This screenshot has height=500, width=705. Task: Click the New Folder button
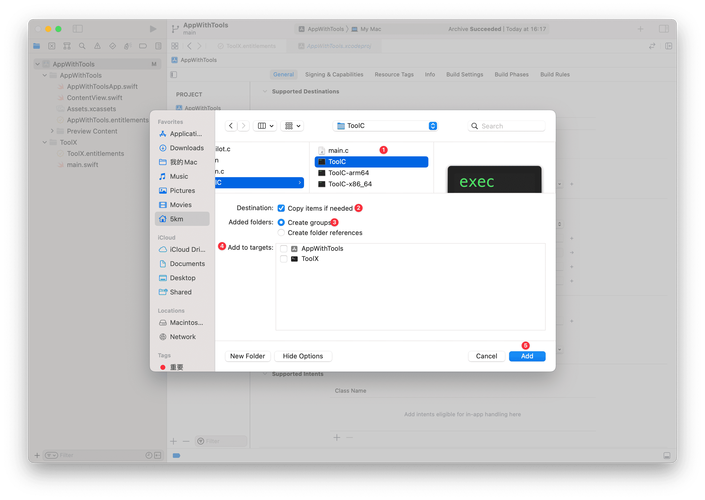[247, 356]
